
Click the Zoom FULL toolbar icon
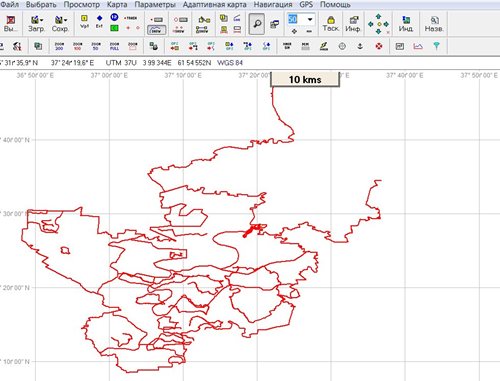click(114, 46)
